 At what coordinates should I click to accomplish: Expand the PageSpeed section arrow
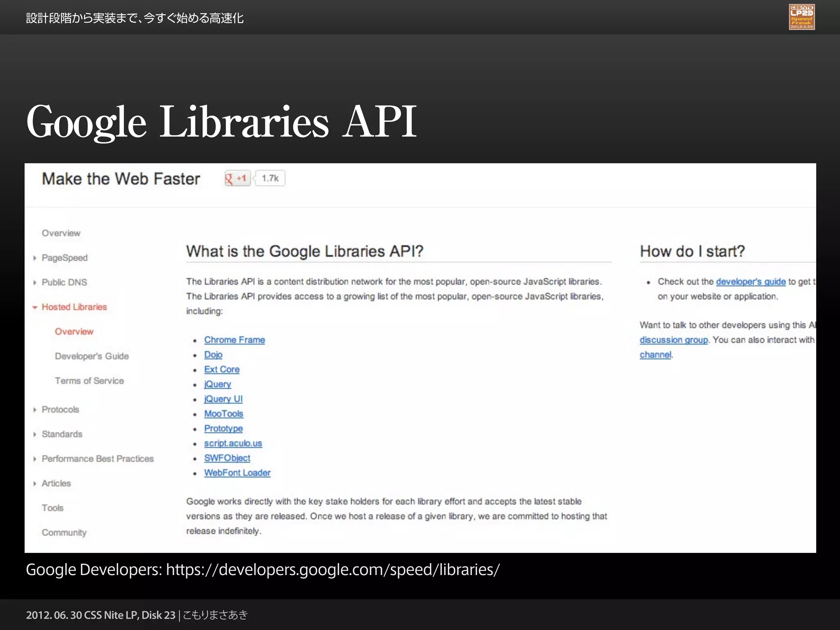(35, 258)
